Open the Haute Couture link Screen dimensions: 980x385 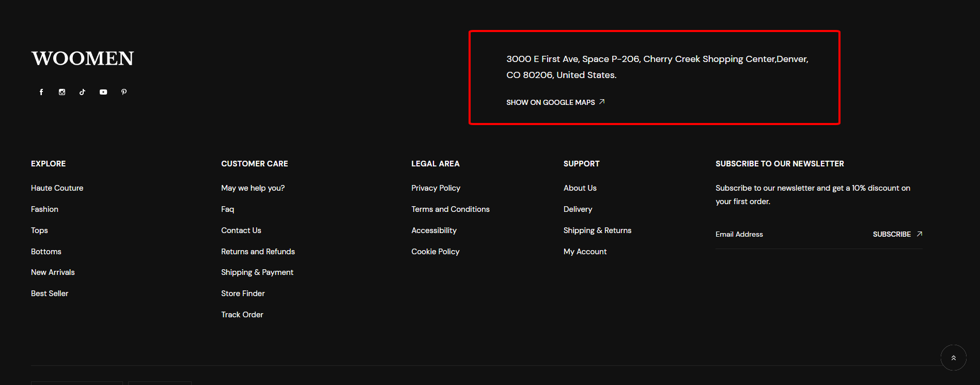pyautogui.click(x=57, y=188)
